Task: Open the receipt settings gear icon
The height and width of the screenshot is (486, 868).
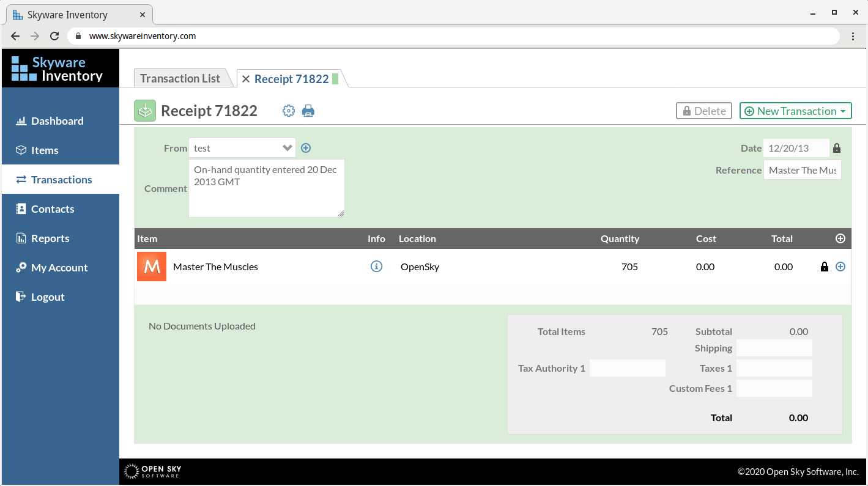Action: pyautogui.click(x=288, y=111)
